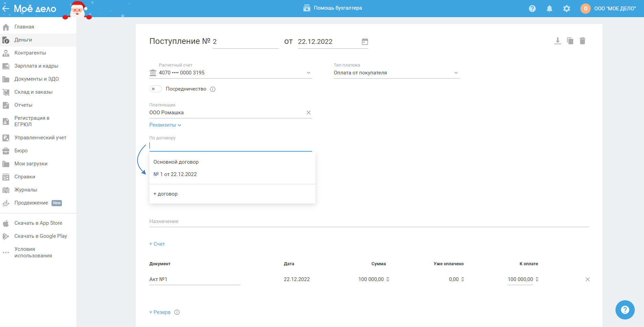This screenshot has width=644, height=327.
Task: Click the back arrow in header
Action: 6,9
